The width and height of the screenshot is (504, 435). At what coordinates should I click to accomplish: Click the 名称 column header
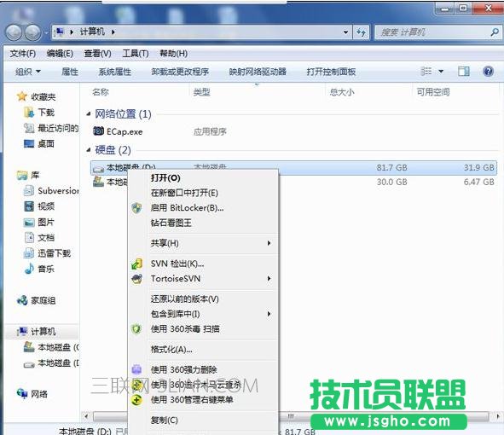pos(101,92)
